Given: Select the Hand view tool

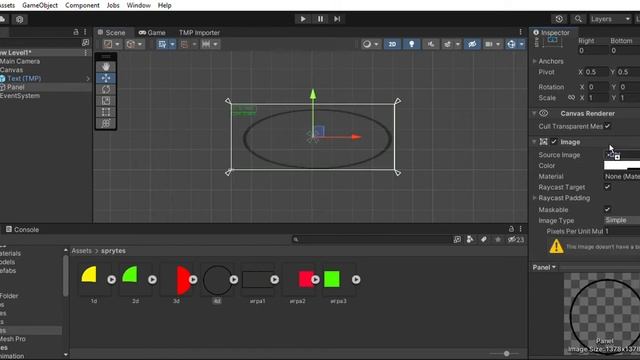Looking at the screenshot, I should click(x=106, y=67).
